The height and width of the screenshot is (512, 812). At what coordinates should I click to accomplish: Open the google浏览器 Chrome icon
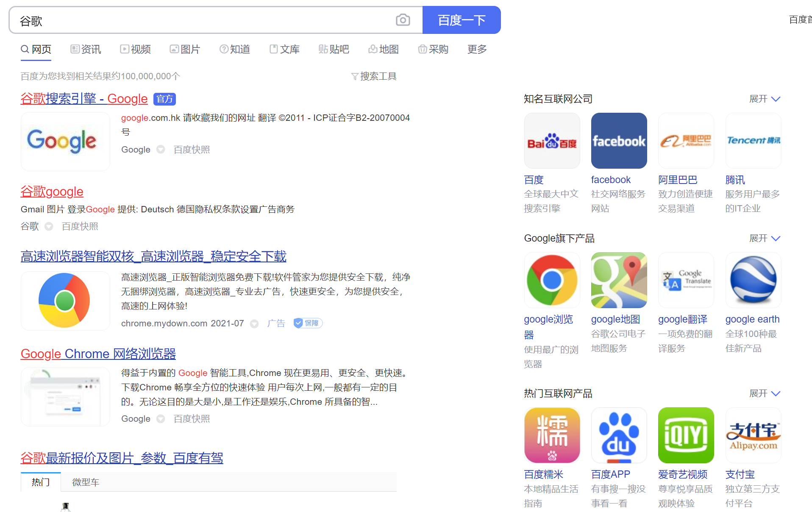[552, 280]
